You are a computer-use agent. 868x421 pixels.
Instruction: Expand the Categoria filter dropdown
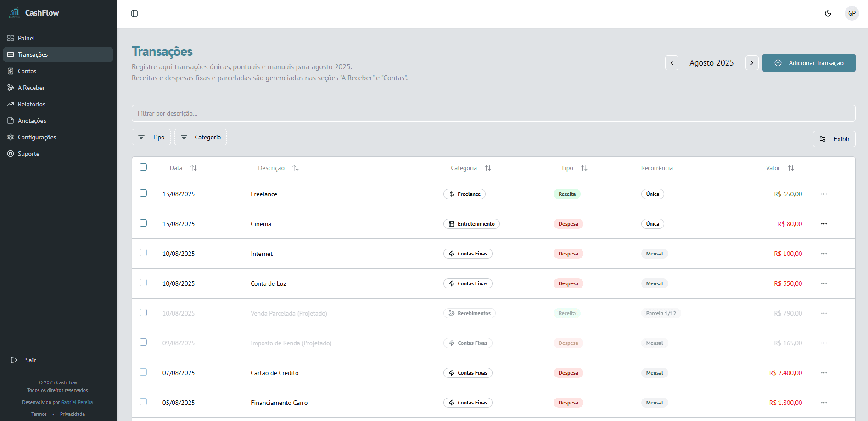(201, 137)
